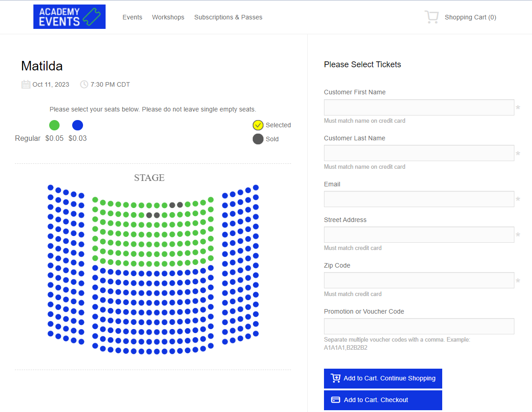Open Subscriptions & Passes page

tap(228, 17)
